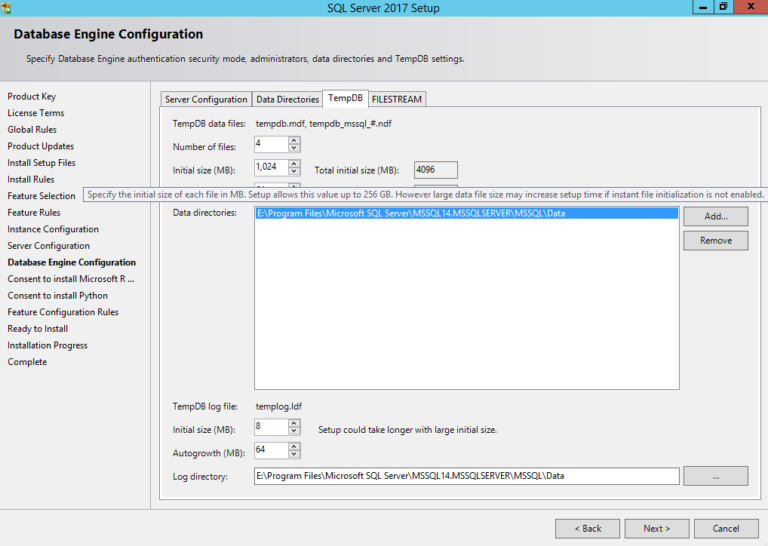Select Complete step in sidebar

[x=27, y=362]
